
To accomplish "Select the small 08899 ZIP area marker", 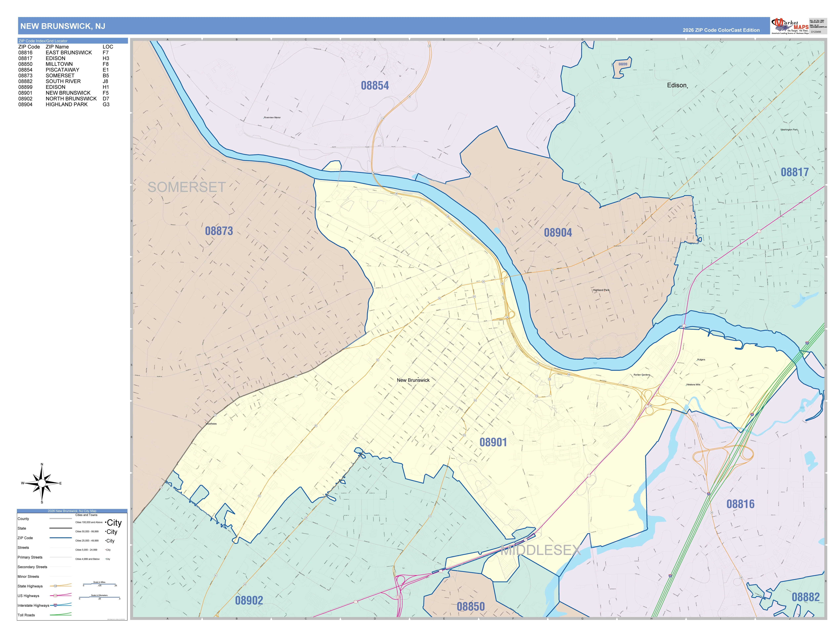I will (x=623, y=64).
